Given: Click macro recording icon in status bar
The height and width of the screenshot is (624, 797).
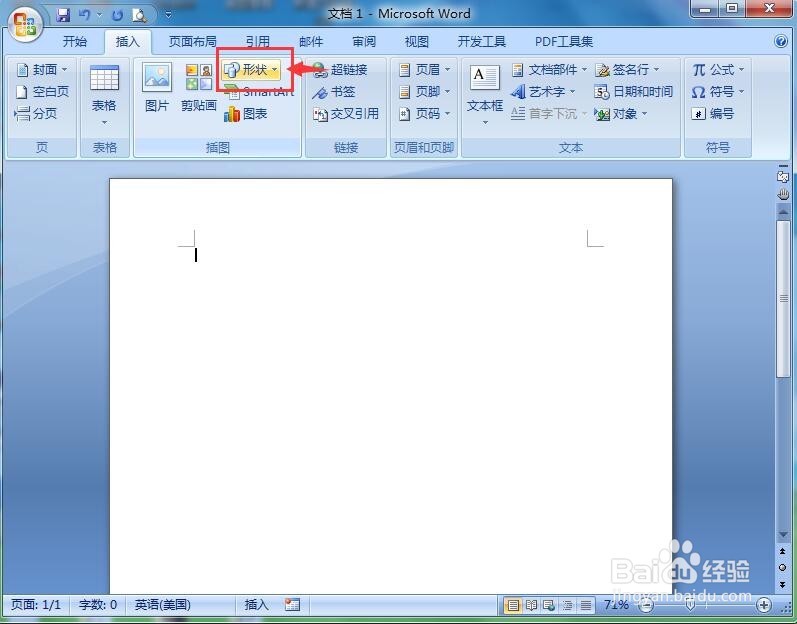Looking at the screenshot, I should 292,605.
